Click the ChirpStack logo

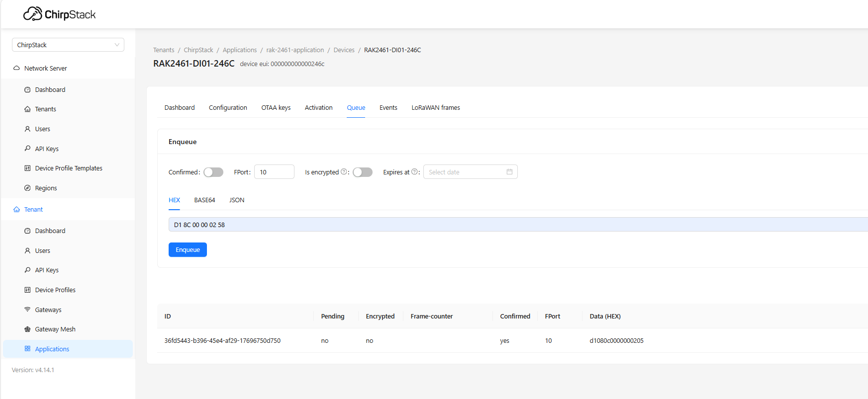tap(59, 14)
